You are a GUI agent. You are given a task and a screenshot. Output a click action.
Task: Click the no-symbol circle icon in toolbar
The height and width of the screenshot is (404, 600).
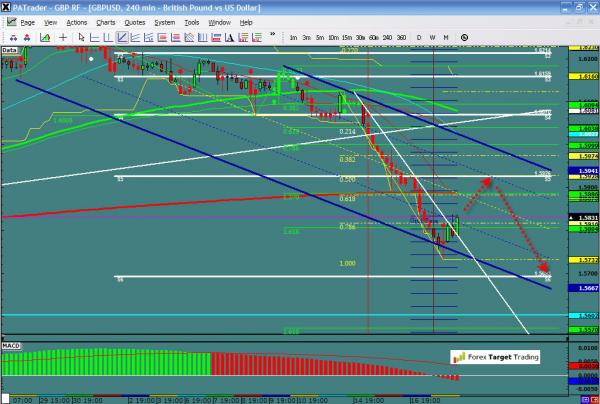pyautogui.click(x=464, y=37)
